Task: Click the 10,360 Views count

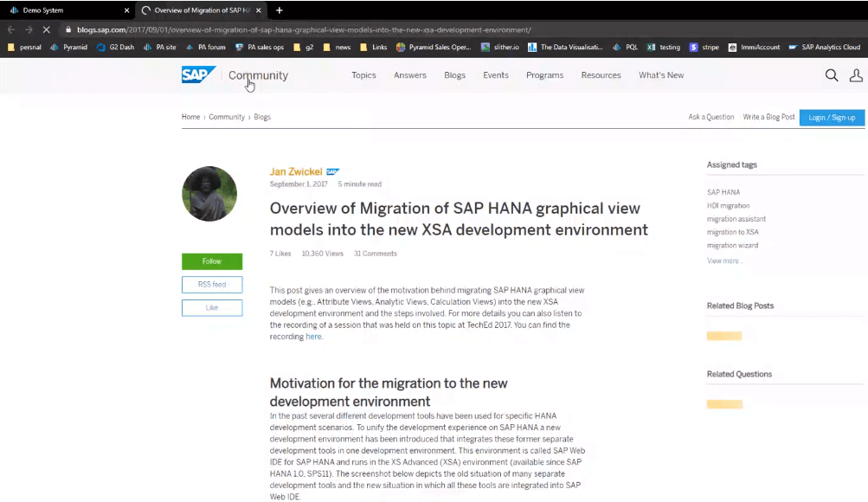Action: tap(322, 254)
